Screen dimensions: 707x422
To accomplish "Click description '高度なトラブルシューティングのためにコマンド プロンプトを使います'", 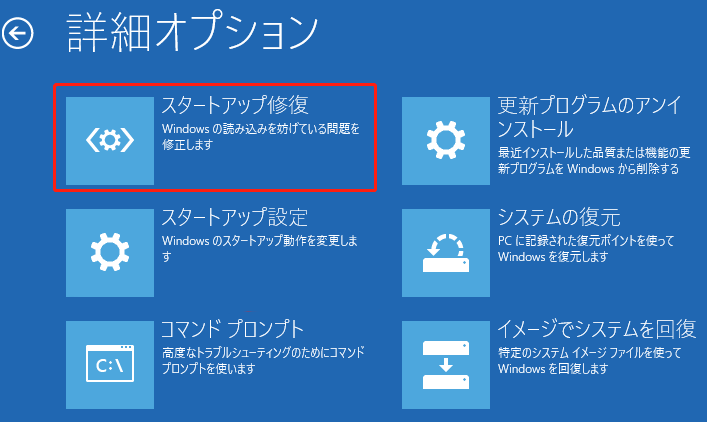I will point(263,360).
